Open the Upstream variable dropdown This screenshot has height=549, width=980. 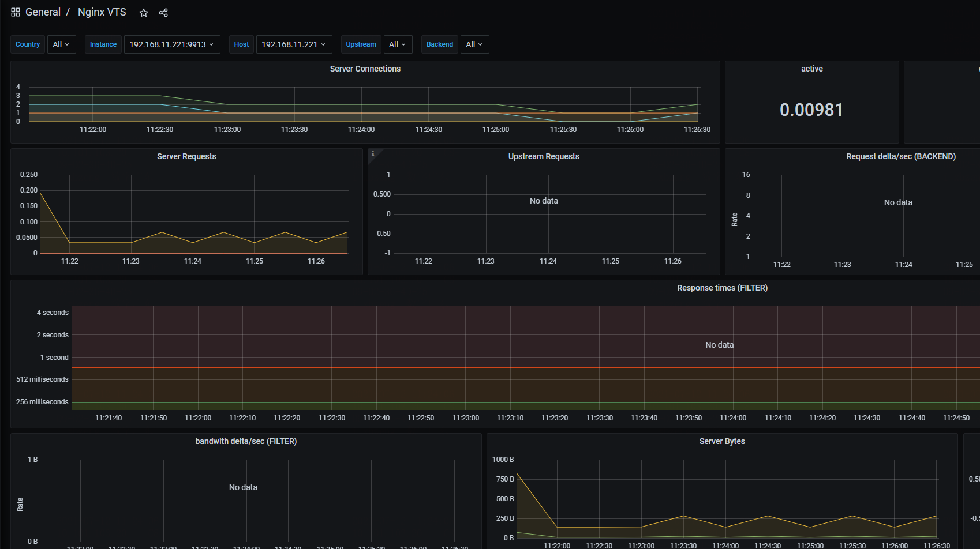(398, 44)
